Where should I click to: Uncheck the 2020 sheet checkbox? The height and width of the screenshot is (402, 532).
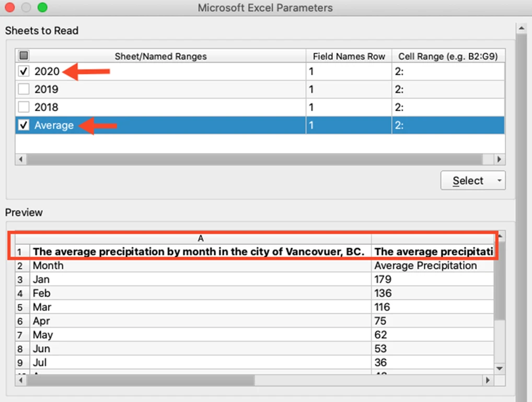coord(24,71)
